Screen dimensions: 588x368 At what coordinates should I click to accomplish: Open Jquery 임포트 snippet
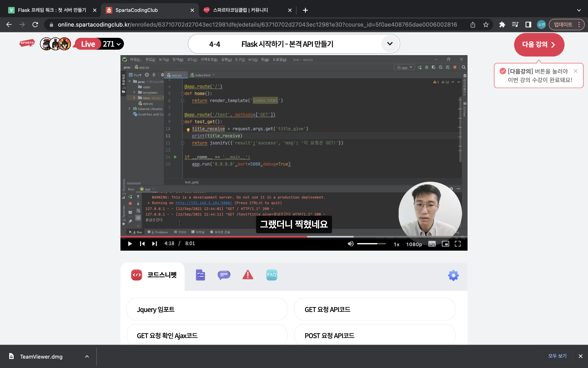(207, 309)
